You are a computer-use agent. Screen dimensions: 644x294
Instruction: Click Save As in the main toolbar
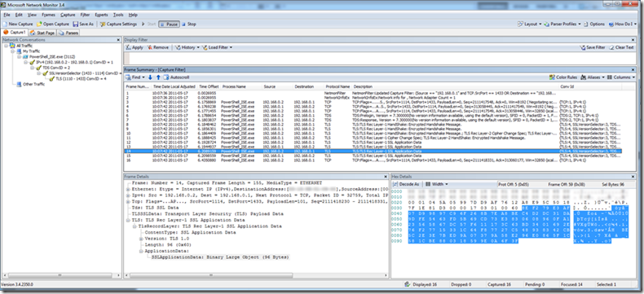pos(83,24)
